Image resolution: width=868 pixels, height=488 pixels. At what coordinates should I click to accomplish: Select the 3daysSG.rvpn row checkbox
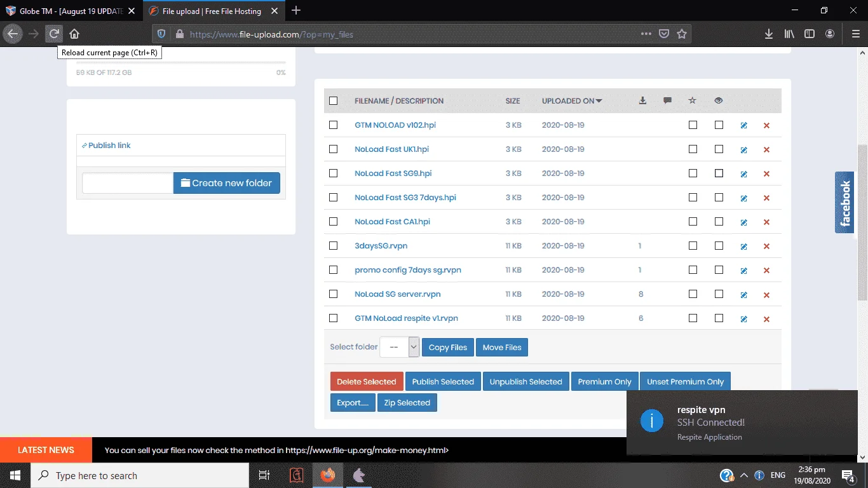click(x=333, y=246)
